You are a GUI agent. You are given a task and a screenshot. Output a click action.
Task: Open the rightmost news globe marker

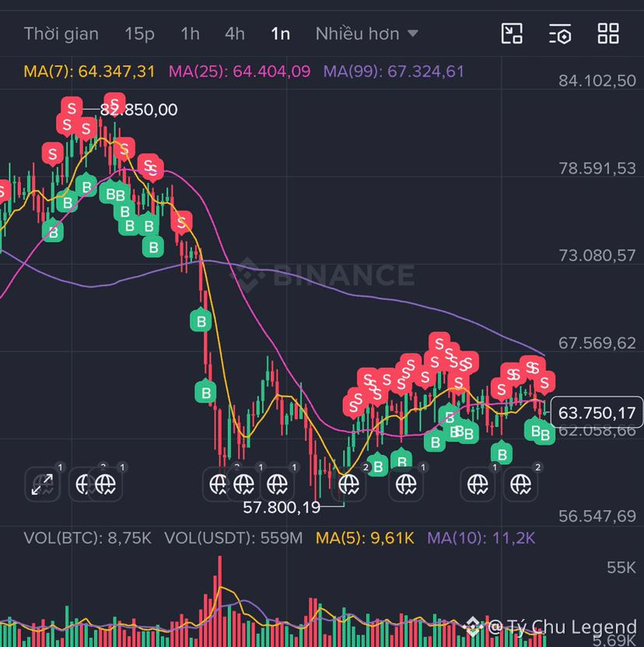pyautogui.click(x=520, y=484)
